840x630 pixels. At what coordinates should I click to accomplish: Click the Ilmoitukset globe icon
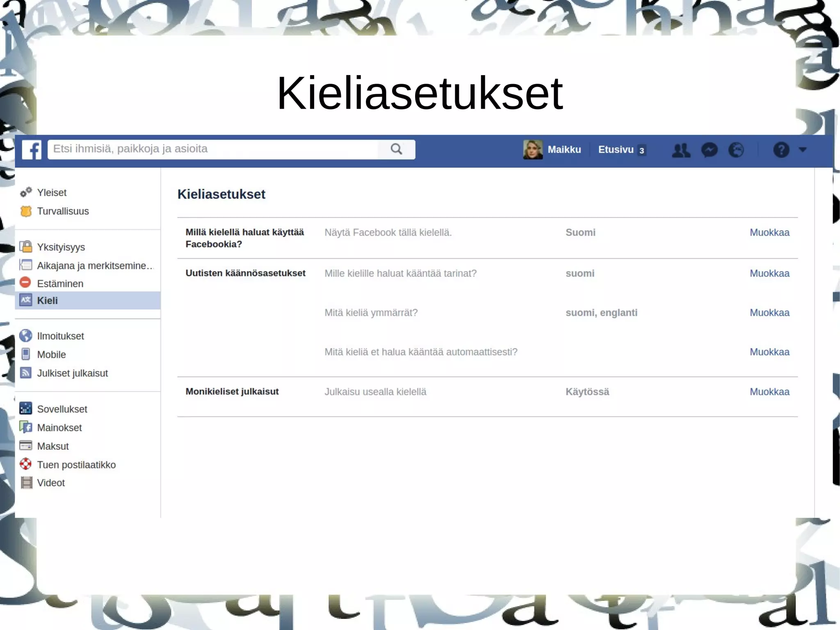pos(26,336)
